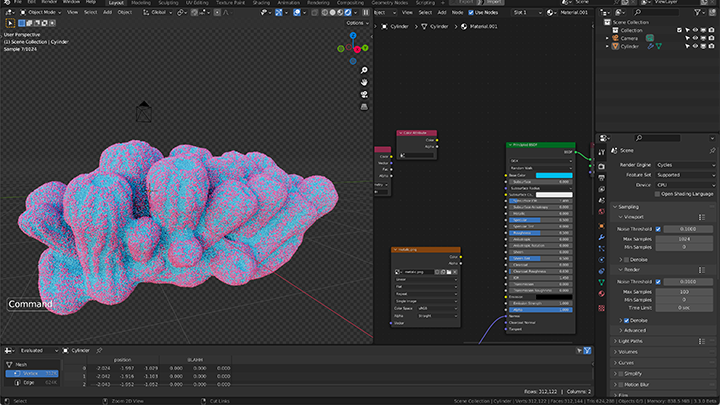
Task: Open Render Engine Cycles dropdown
Action: pyautogui.click(x=686, y=165)
